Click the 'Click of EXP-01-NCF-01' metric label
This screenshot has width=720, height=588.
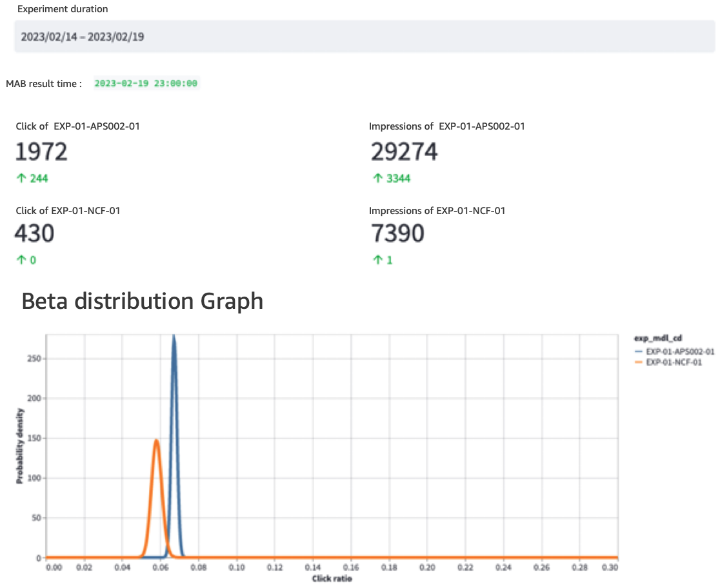click(x=68, y=211)
